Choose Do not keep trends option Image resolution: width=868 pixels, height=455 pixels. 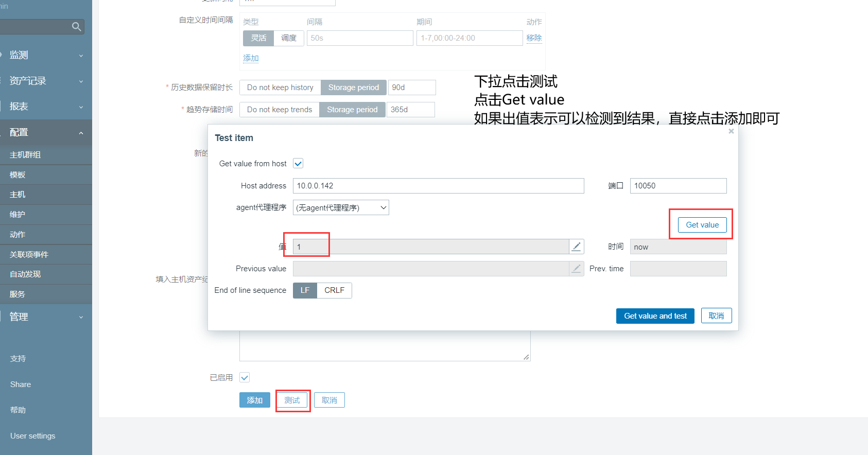point(280,110)
